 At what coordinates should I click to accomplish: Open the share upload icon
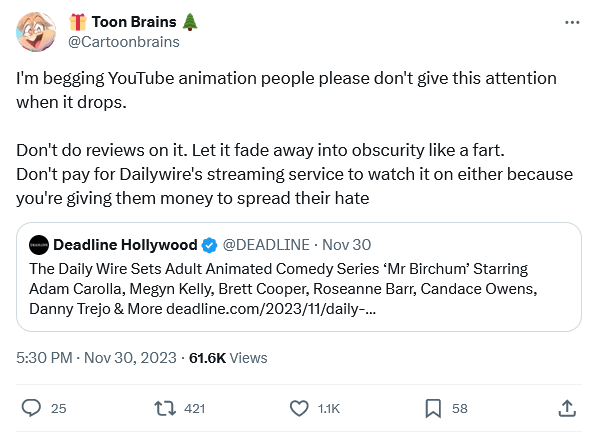click(567, 408)
